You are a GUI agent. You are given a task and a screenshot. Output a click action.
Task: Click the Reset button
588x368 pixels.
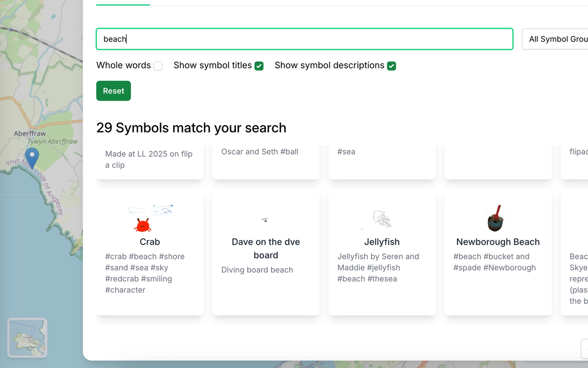click(x=113, y=91)
